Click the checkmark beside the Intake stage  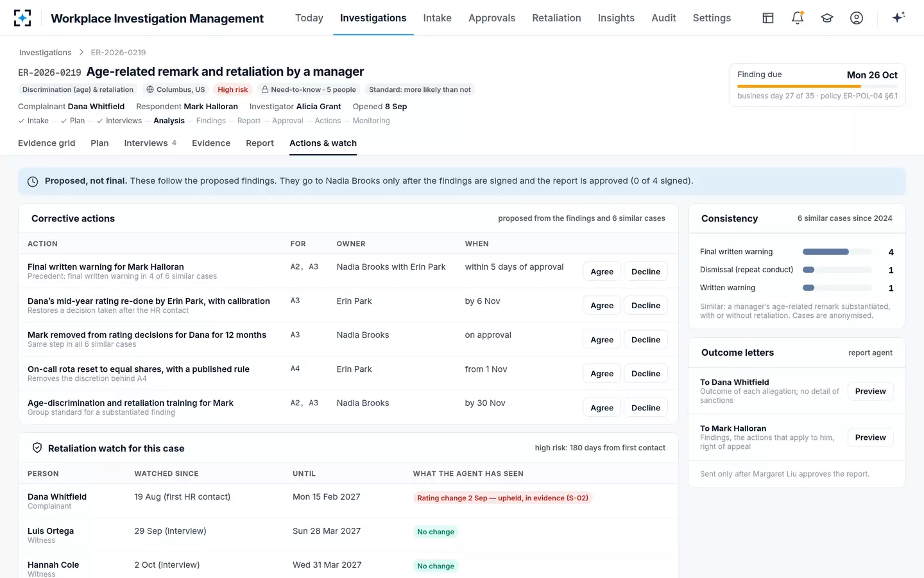tap(22, 121)
